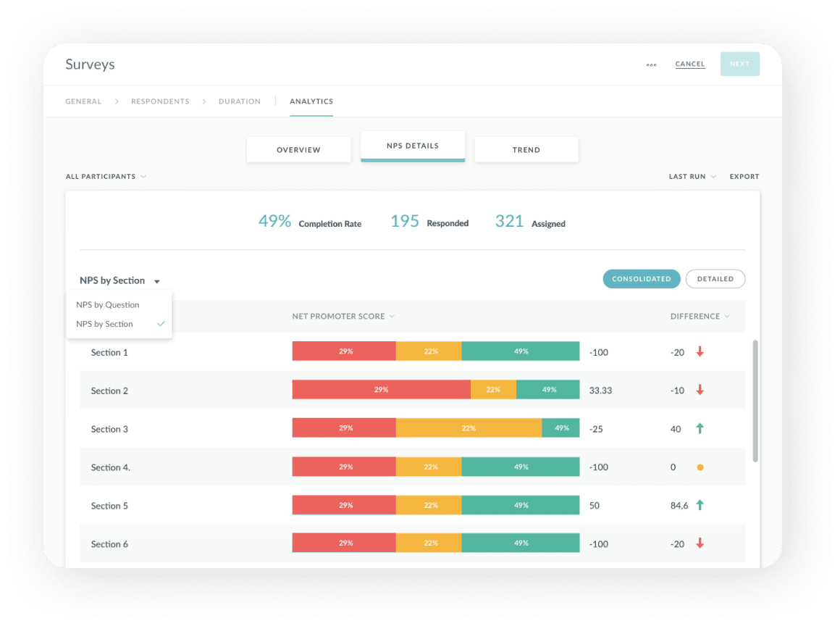This screenshot has width=840, height=626.
Task: Click the red 29% segment in Section 2 bar
Action: pyautogui.click(x=381, y=390)
